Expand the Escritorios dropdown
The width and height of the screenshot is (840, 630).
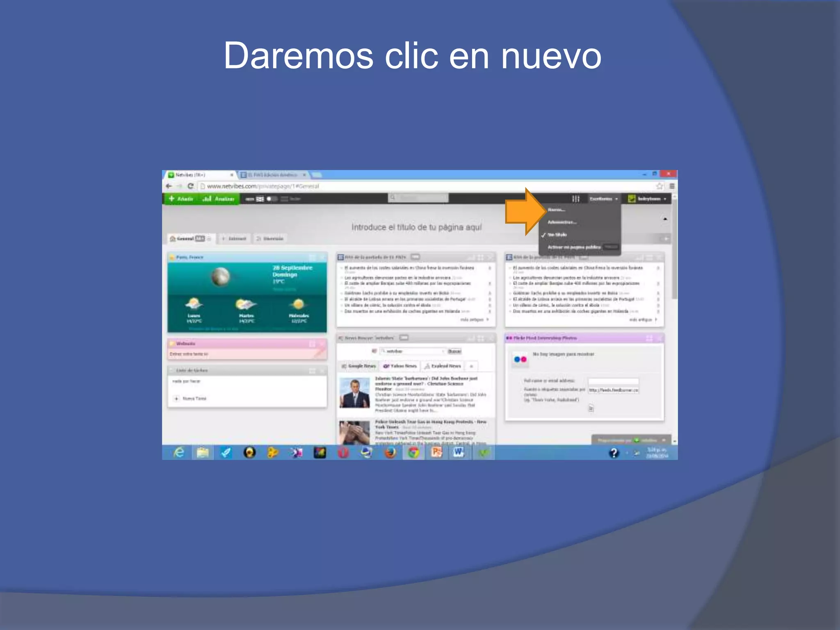click(604, 199)
